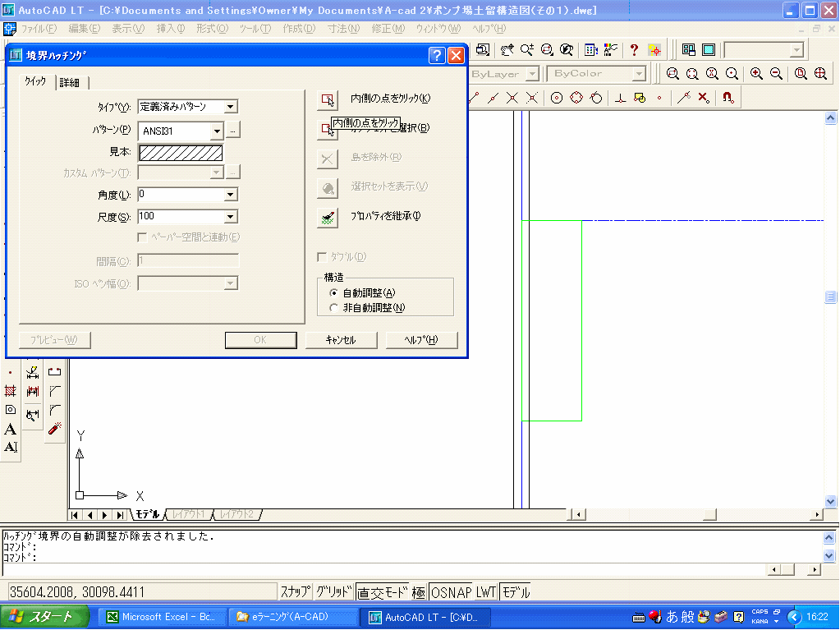Viewport: 840px width, 630px height.
Task: Toggle グリッド in status bar
Action: [333, 592]
